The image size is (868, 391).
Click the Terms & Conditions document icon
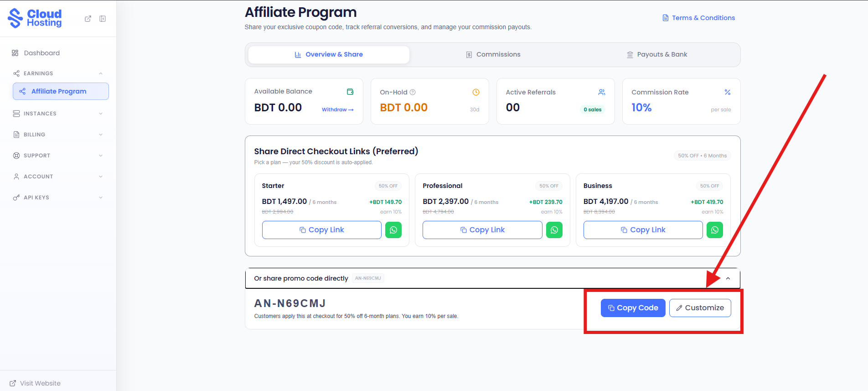(x=666, y=18)
